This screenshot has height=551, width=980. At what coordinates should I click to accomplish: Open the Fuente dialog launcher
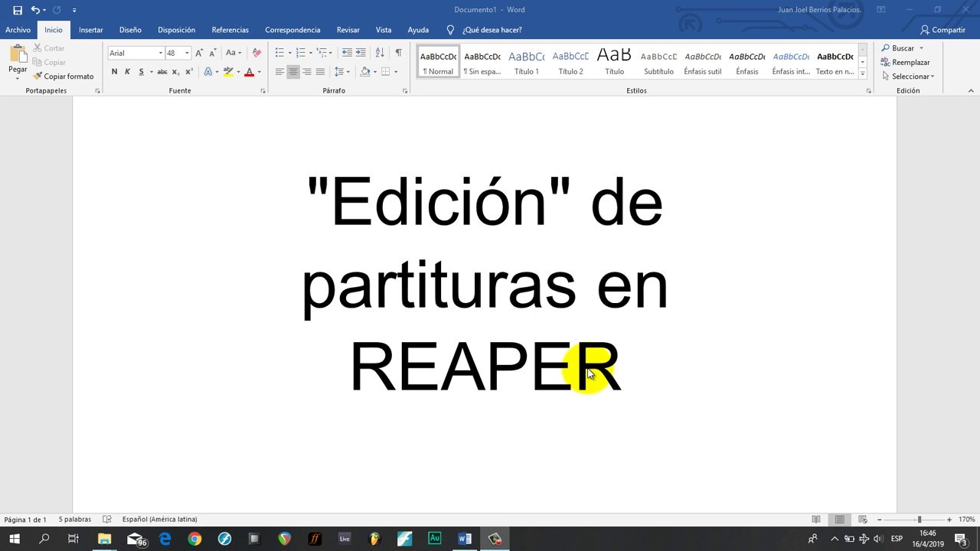(263, 91)
